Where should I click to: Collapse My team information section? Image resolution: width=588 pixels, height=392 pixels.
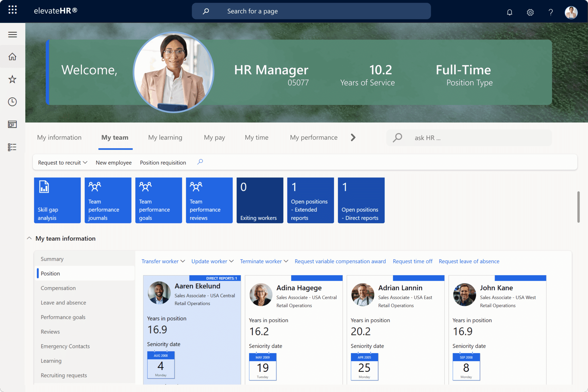click(29, 238)
